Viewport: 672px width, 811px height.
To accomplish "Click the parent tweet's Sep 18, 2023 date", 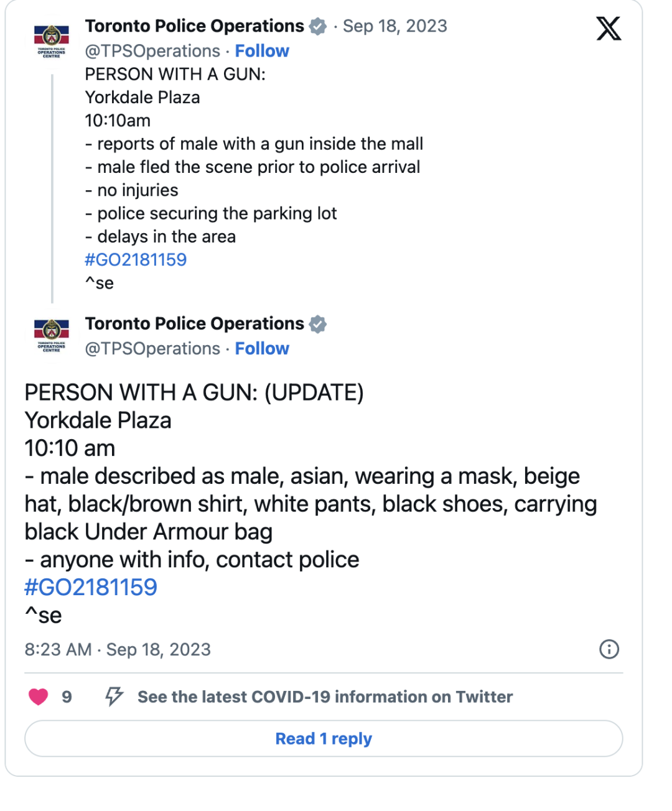I will tap(395, 26).
